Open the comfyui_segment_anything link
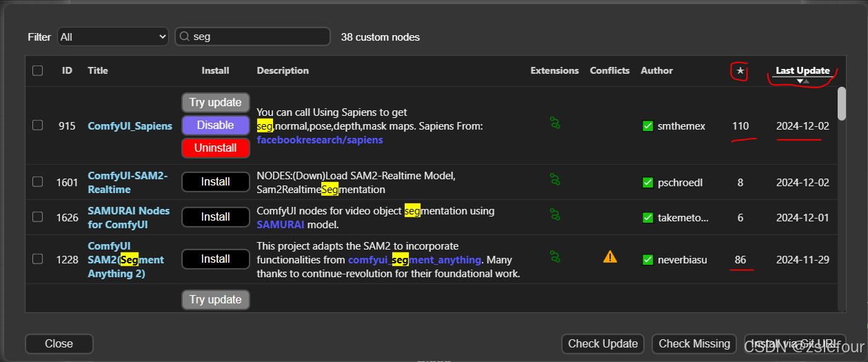This screenshot has height=362, width=868. coord(414,259)
